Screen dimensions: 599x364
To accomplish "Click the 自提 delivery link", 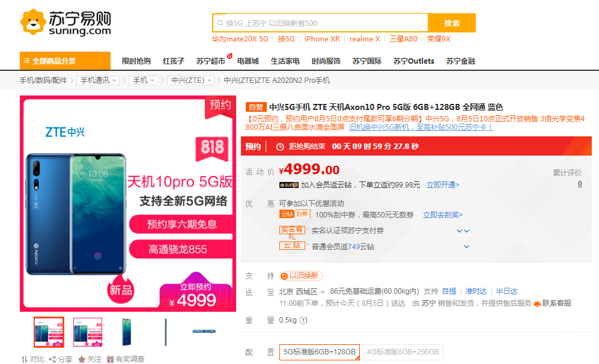I will tap(449, 291).
